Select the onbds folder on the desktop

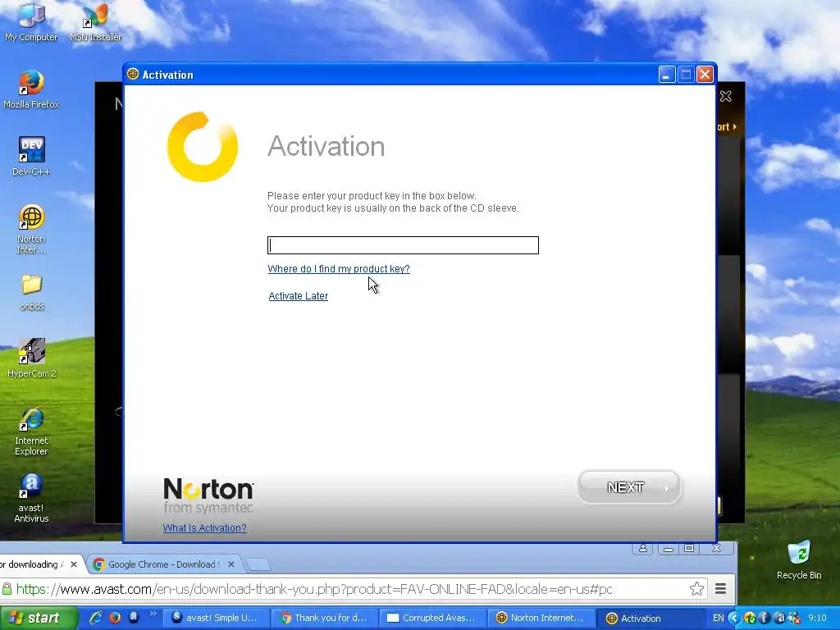[x=32, y=293]
